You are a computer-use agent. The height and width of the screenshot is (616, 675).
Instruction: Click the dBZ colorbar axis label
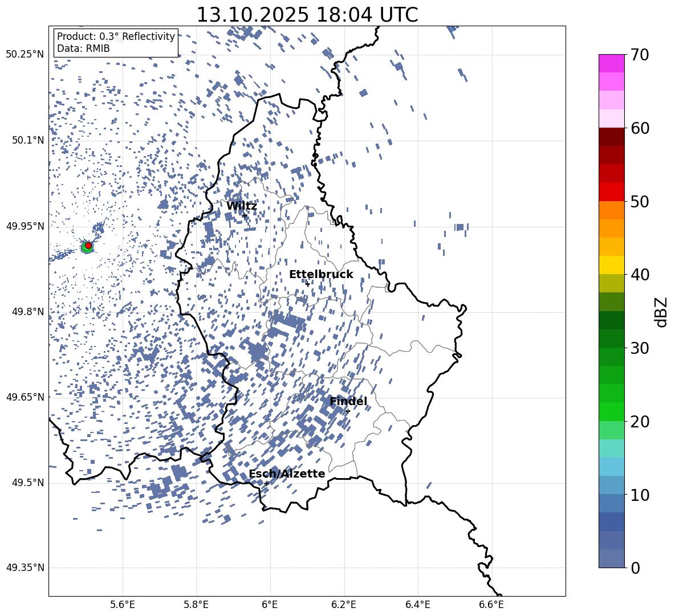click(661, 312)
